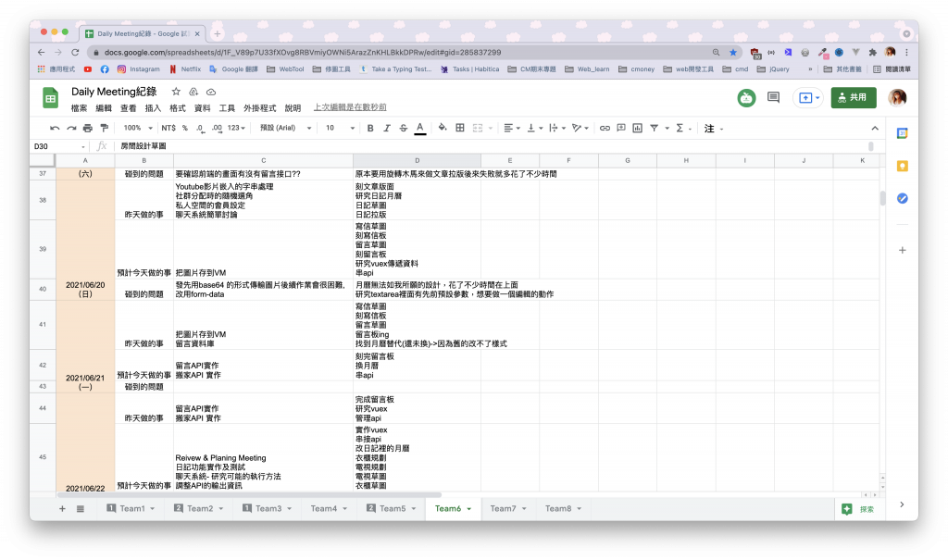Viewport: 948px width, 560px height.
Task: Reload the page in Chrome
Action: point(75,53)
